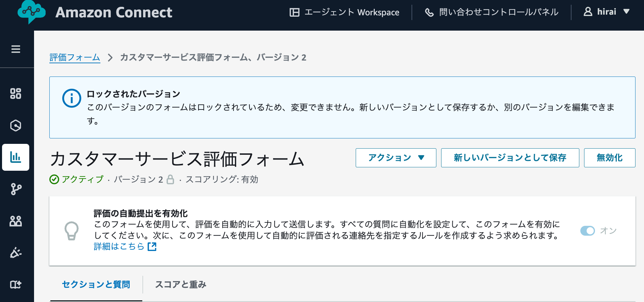Select the analytics bar chart sidebar icon
The image size is (644, 302).
click(x=16, y=157)
